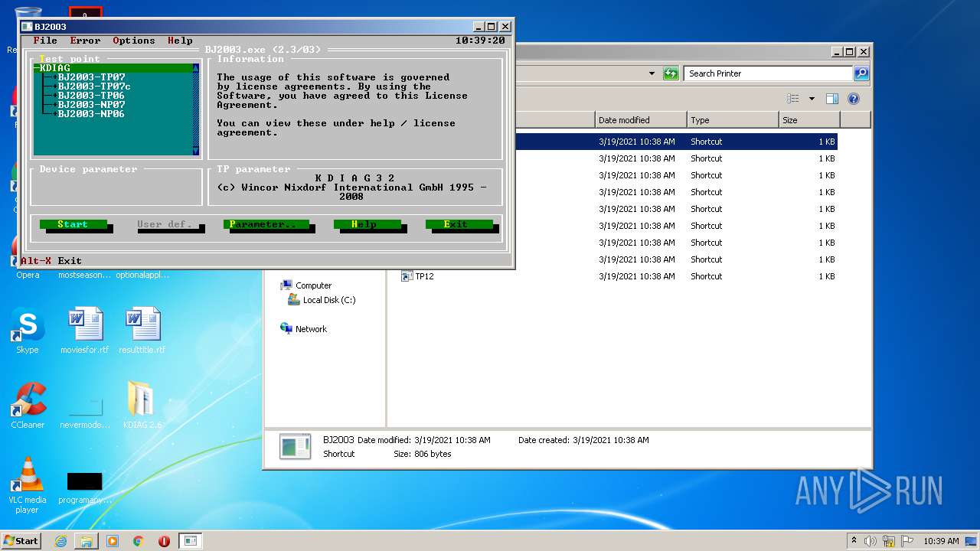980x551 pixels.
Task: Click the Parameter.. button
Action: point(266,224)
